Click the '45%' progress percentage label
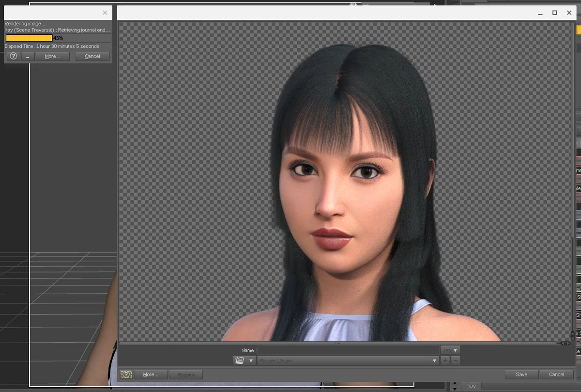This screenshot has height=392, width=581. point(58,38)
